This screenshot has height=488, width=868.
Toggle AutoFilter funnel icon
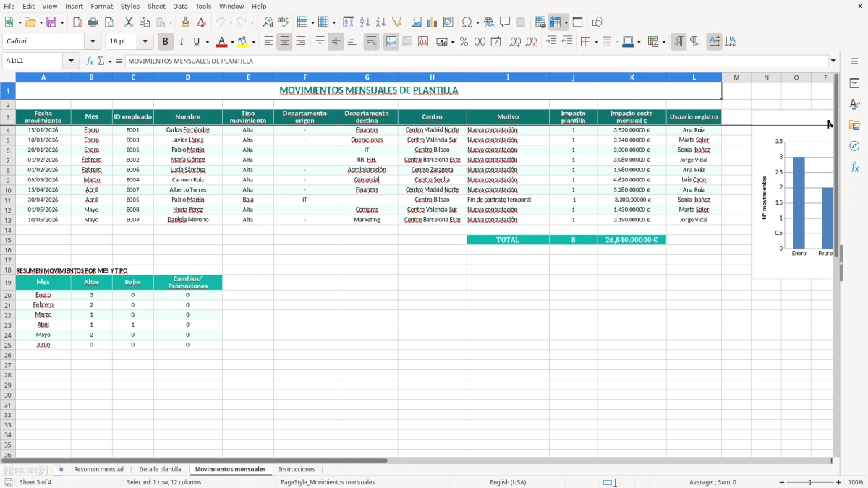[397, 22]
